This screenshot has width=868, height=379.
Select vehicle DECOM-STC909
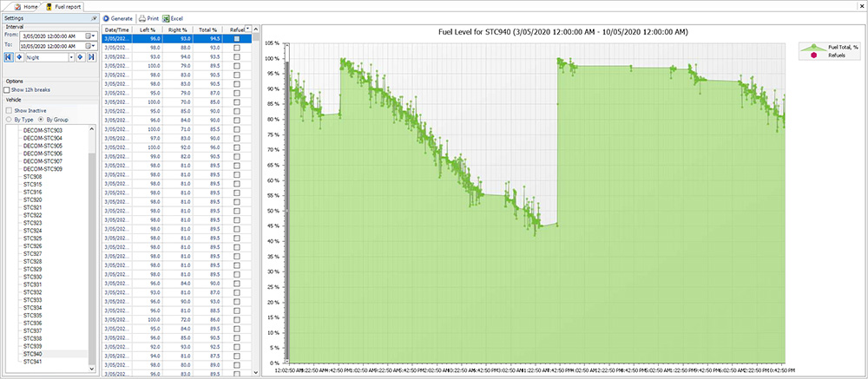[x=43, y=169]
